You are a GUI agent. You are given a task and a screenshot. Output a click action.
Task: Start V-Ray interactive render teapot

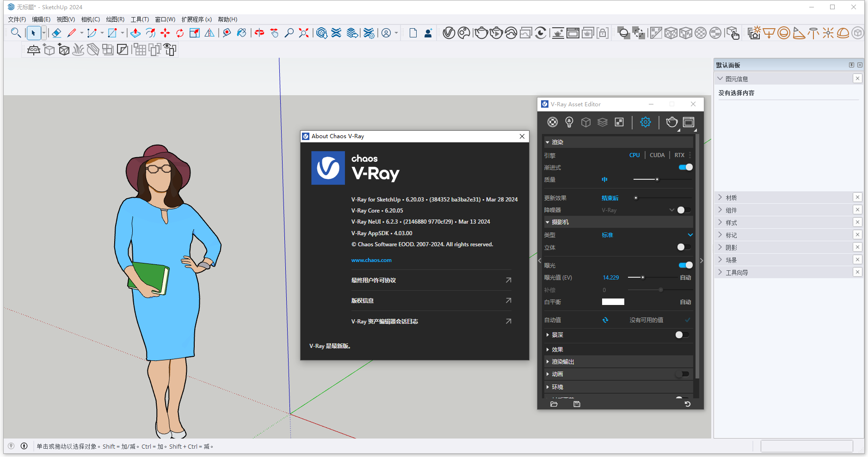tap(496, 33)
